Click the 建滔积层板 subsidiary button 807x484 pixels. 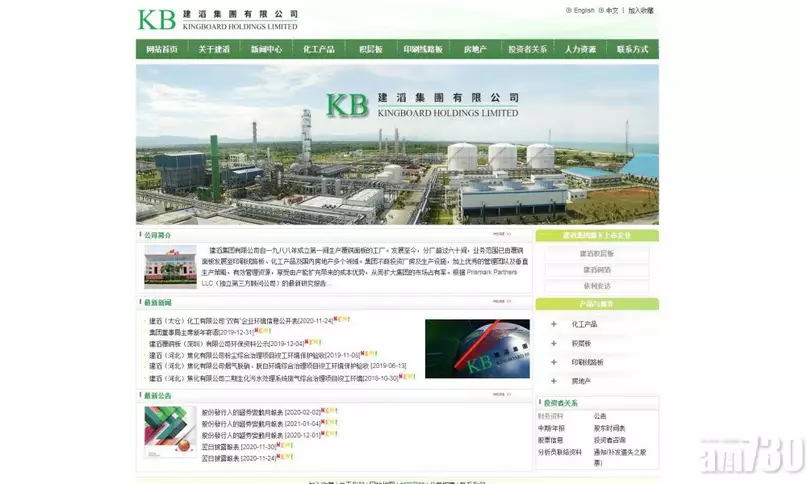pos(597,254)
